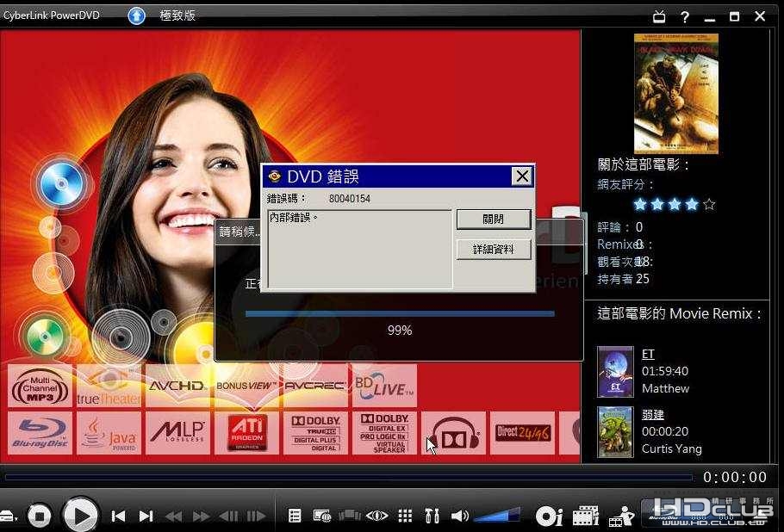Click the 01:59:40 remix duration
Screen dimensions: 784x532
[665, 371]
